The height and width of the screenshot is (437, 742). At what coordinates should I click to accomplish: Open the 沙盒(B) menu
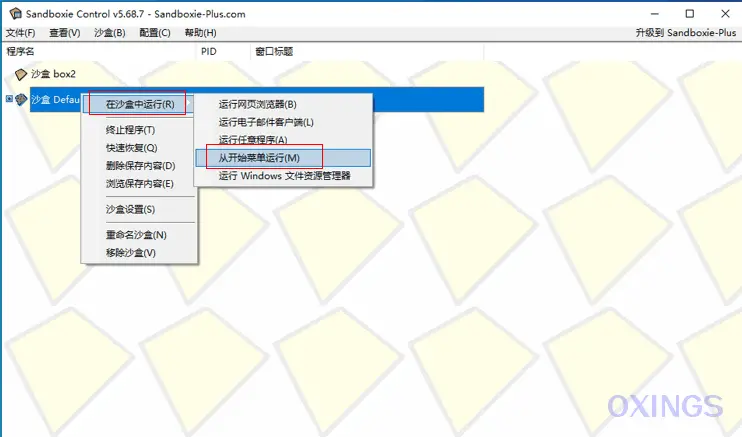(109, 33)
